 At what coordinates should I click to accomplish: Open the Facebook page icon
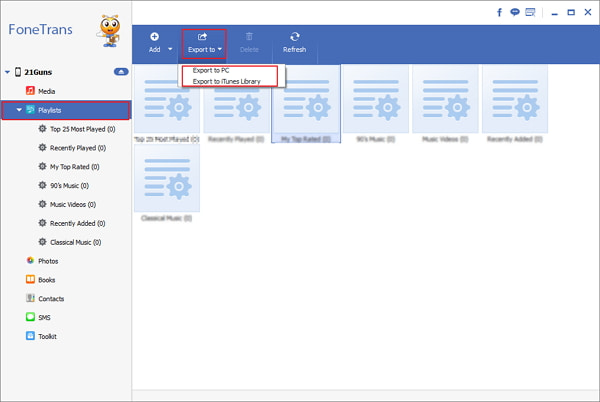coord(499,12)
